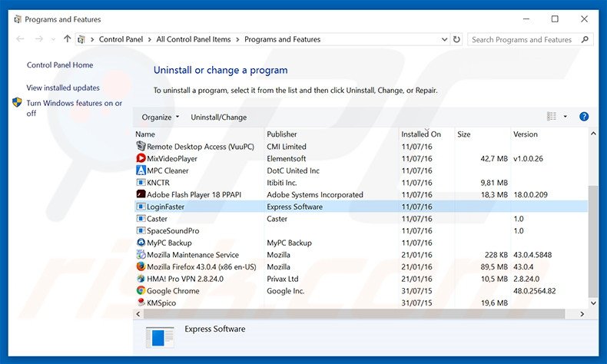Image resolution: width=607 pixels, height=364 pixels.
Task: Select the 'Elementsoft' publisher cell
Action: 286,159
